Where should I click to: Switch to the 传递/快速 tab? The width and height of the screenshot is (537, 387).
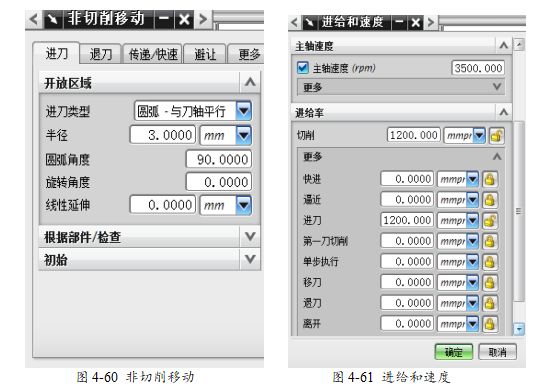click(153, 54)
